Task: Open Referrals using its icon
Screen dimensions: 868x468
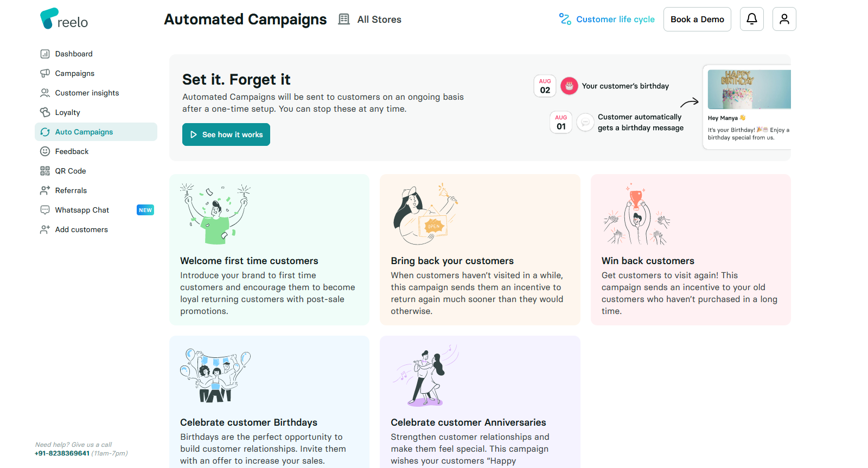Action: (x=45, y=190)
